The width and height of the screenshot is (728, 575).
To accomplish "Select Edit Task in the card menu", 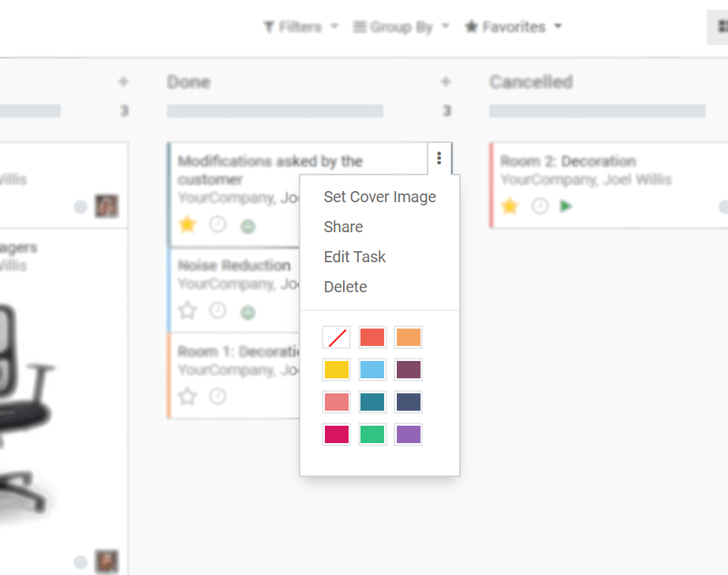I will 355,257.
